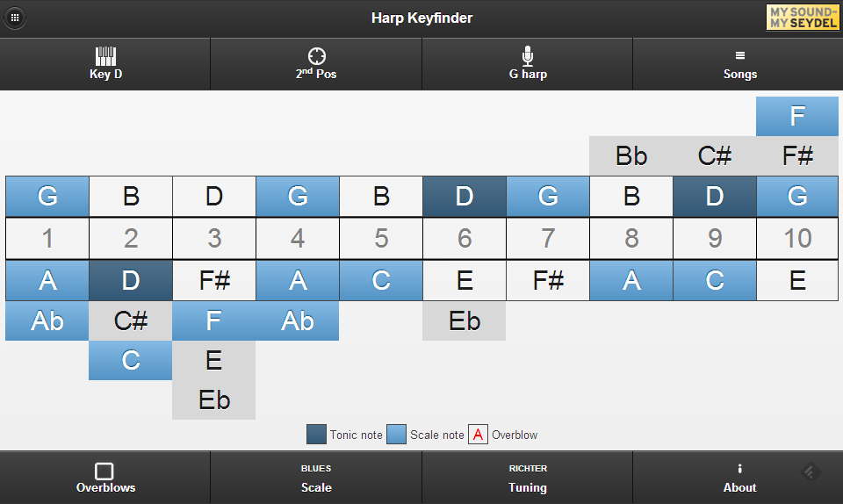Tap the microphone G harp icon
Screen dimensions: 843x504
coord(527,56)
